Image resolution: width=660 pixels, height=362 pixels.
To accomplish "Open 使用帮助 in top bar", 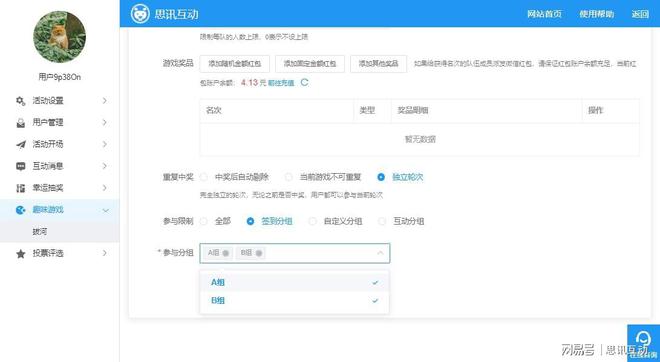I will [596, 14].
